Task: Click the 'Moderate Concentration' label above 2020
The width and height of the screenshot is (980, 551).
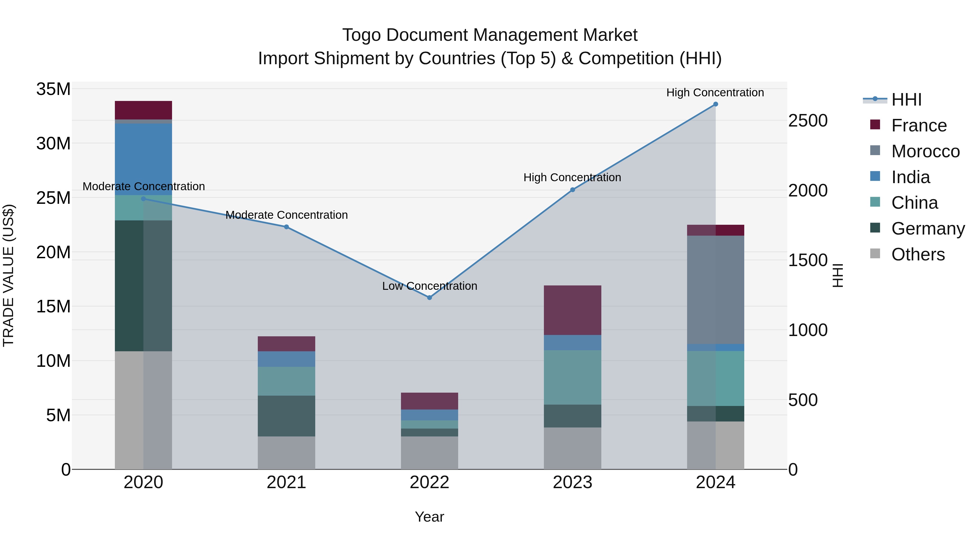Action: point(143,186)
